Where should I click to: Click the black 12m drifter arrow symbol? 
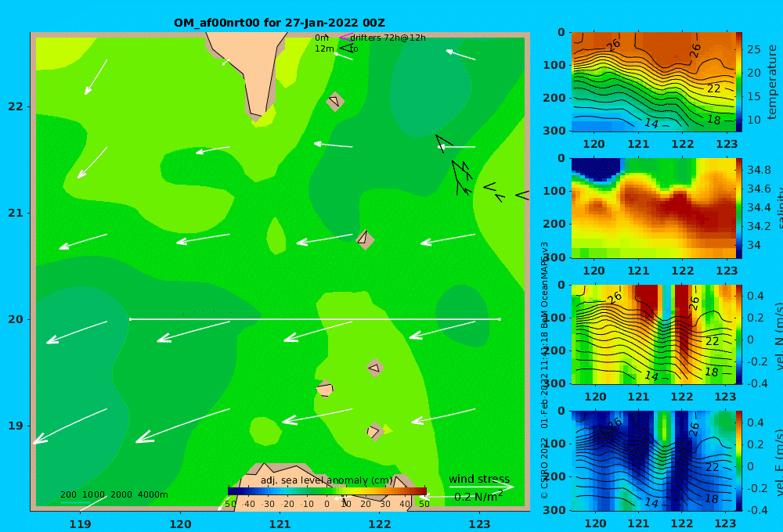tap(347, 48)
